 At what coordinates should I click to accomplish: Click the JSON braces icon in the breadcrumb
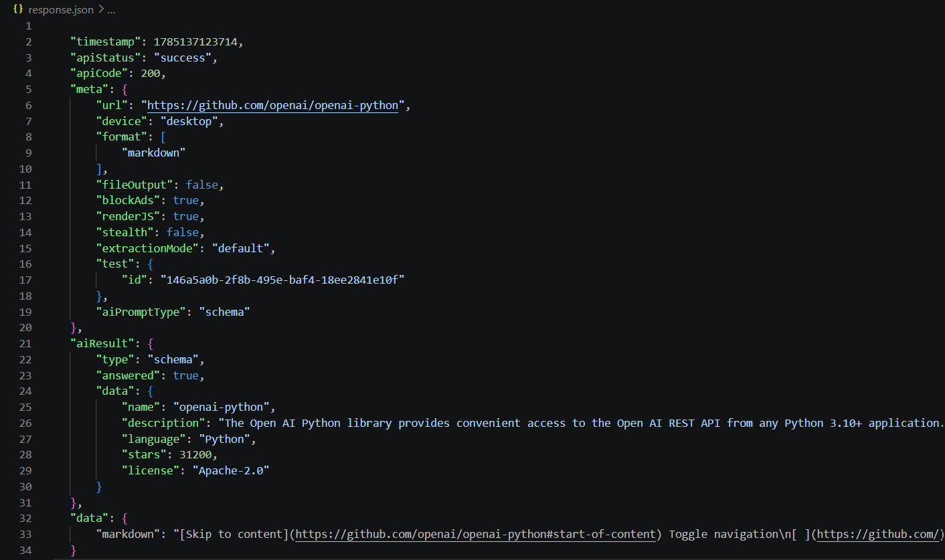click(18, 10)
